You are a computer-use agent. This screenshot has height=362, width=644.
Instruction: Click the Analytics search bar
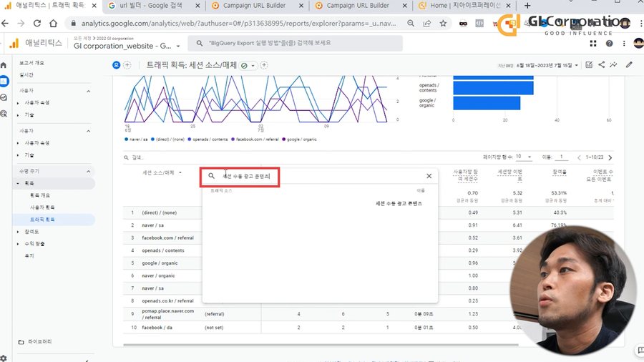tap(295, 43)
